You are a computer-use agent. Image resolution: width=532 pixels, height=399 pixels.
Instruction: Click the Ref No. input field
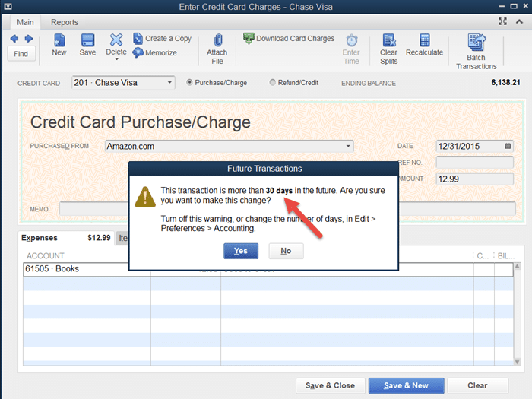pos(475,162)
